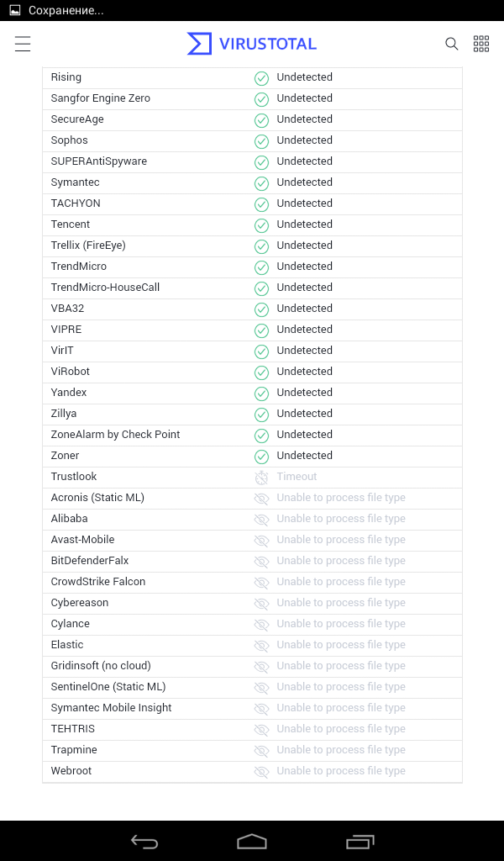
Task: Click the Trellix (FireEye) result text
Action: coord(304,246)
